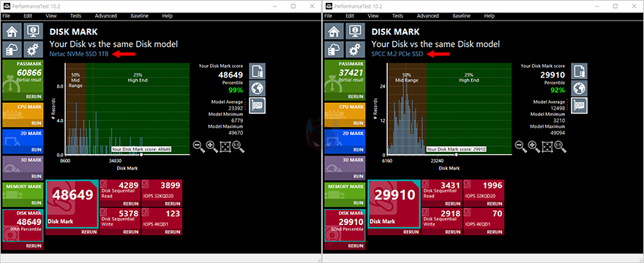Click globe world comparison icon in right window
The image size is (644, 263).
(579, 88)
